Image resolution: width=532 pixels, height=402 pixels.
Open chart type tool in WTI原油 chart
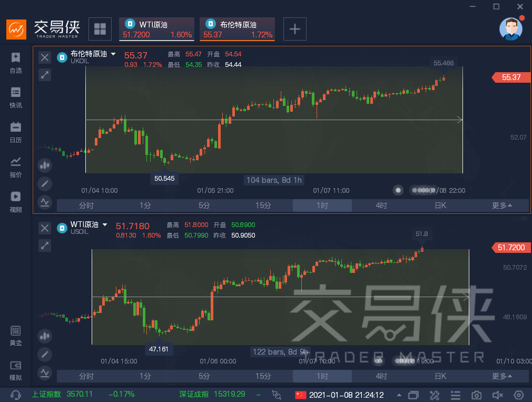tap(45, 336)
